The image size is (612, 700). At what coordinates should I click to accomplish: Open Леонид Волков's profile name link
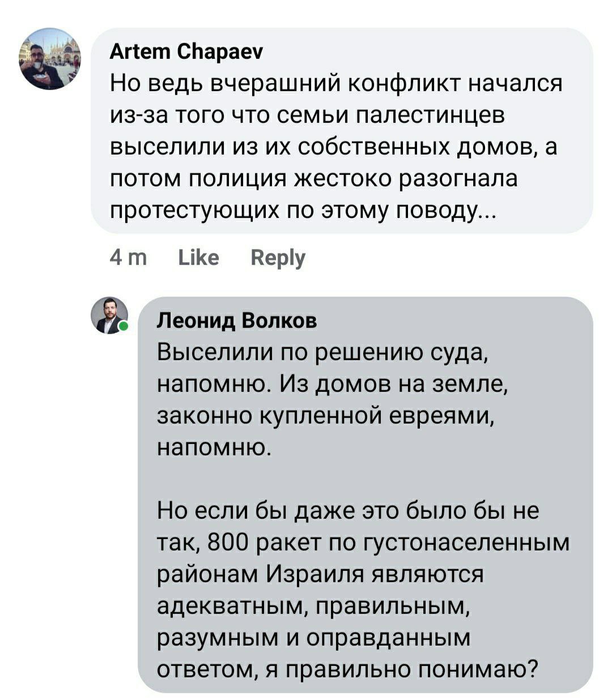coord(237,321)
